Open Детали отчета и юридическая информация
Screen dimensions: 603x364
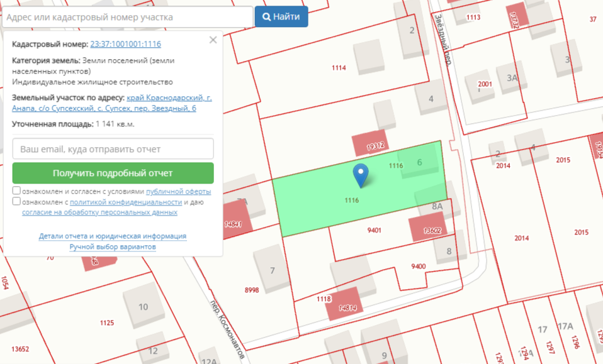[x=113, y=236]
